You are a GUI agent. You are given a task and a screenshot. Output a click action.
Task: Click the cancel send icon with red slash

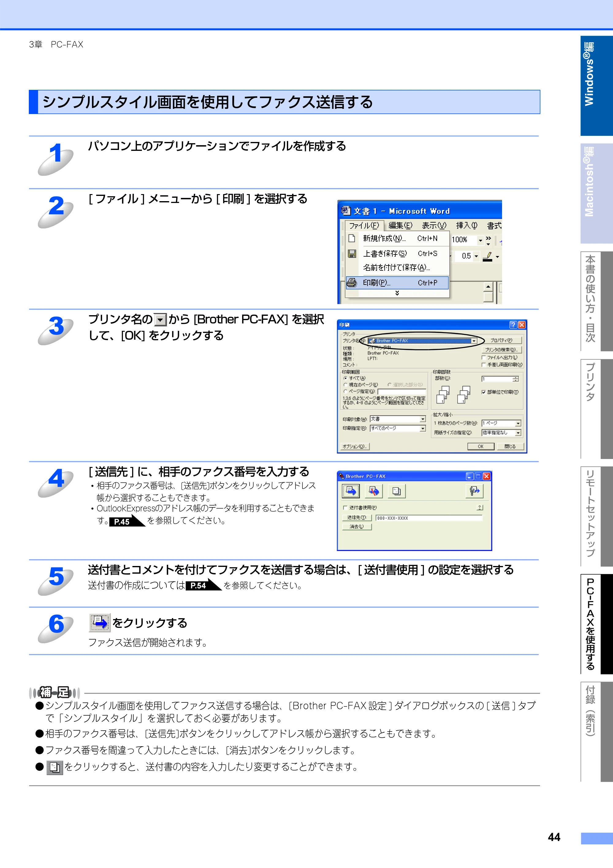point(374,491)
